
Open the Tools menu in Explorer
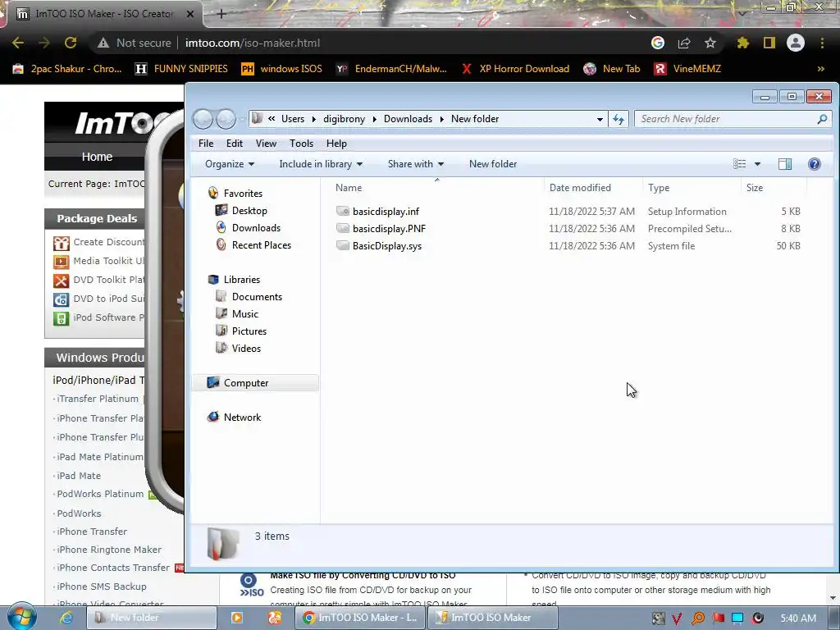click(x=301, y=144)
